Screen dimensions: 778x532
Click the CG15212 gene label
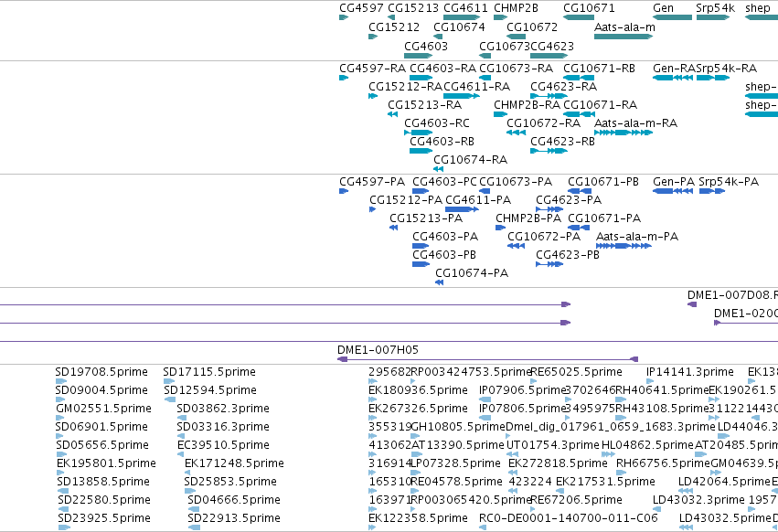tap(394, 27)
